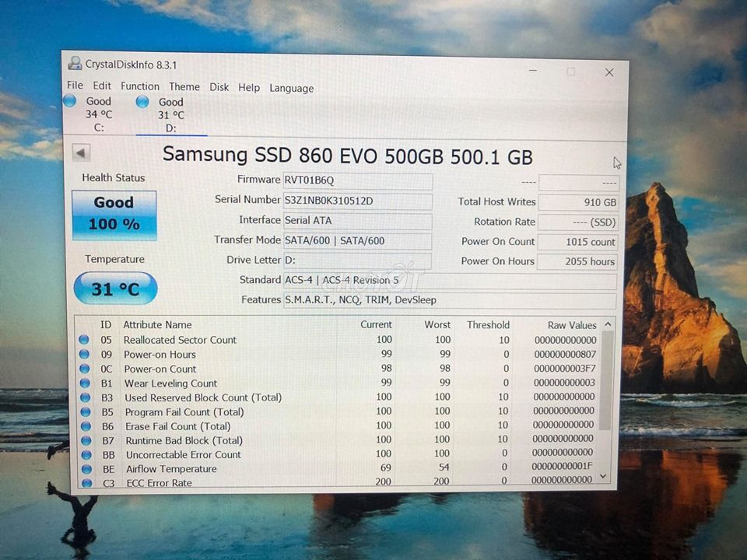Click raw value 0000000003F7

click(x=565, y=369)
